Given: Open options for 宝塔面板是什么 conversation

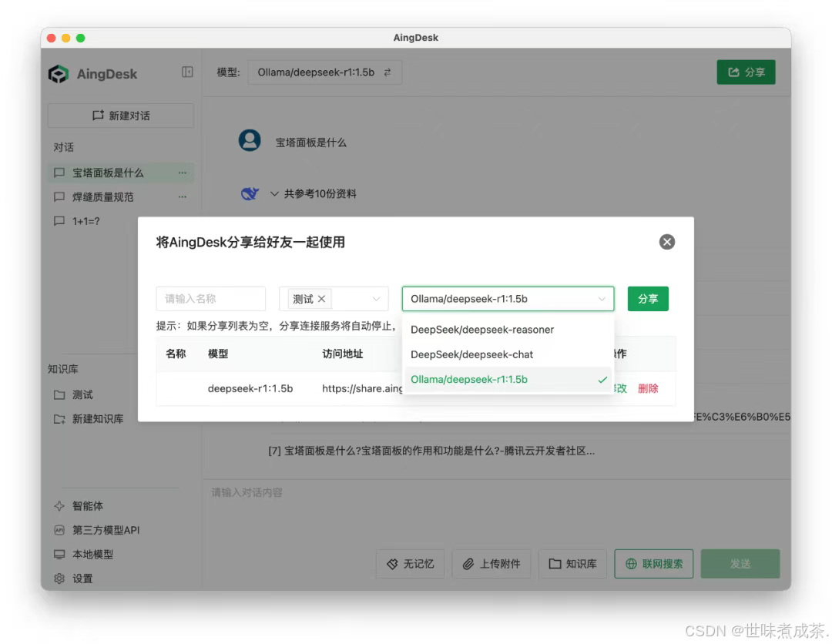Looking at the screenshot, I should tap(183, 173).
